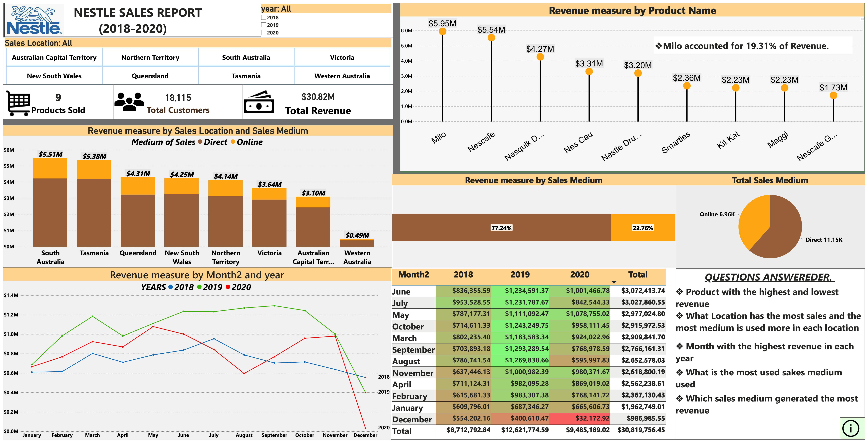This screenshot has width=868, height=443.
Task: Click the Online orange legend swatch
Action: pos(233,142)
